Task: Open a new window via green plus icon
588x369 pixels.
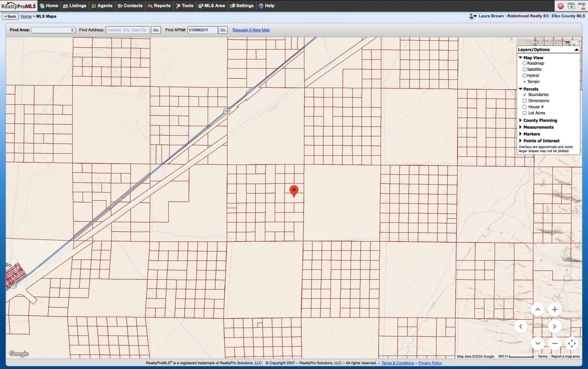Action: pyautogui.click(x=570, y=6)
